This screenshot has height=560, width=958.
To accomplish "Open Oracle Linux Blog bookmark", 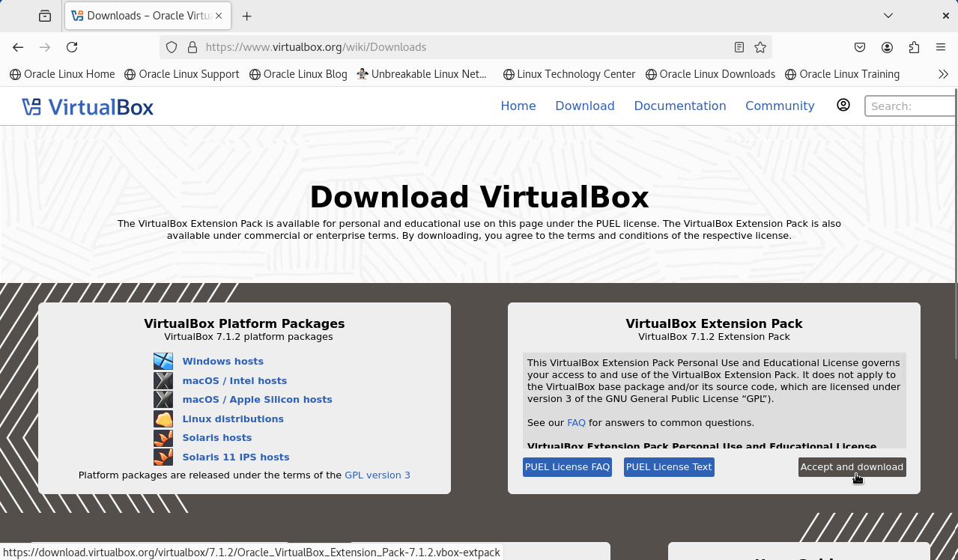I will [298, 74].
